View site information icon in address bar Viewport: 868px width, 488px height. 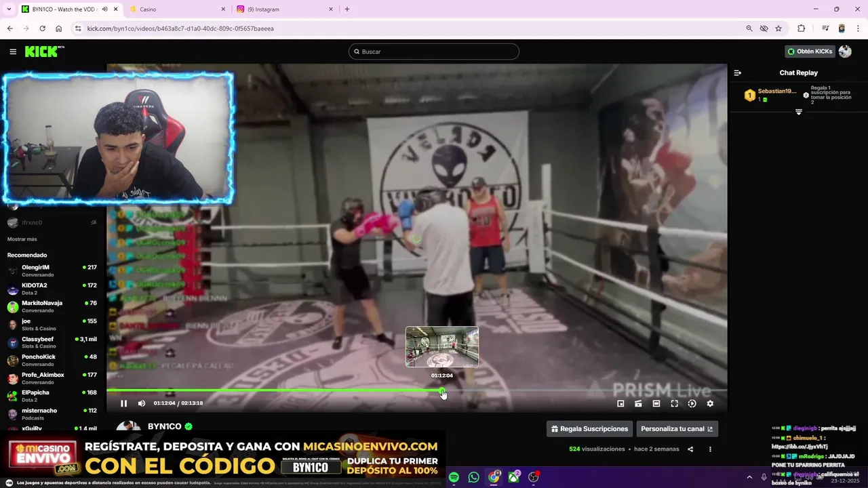tap(78, 28)
